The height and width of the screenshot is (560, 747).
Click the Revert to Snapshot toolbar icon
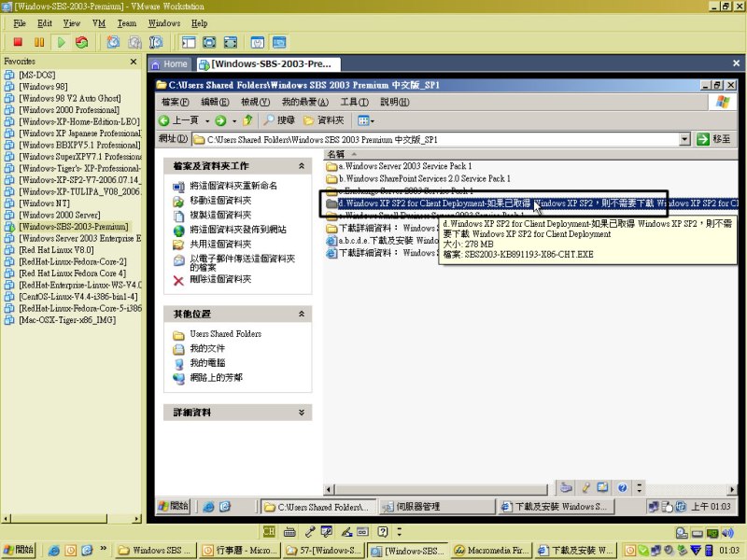(134, 42)
